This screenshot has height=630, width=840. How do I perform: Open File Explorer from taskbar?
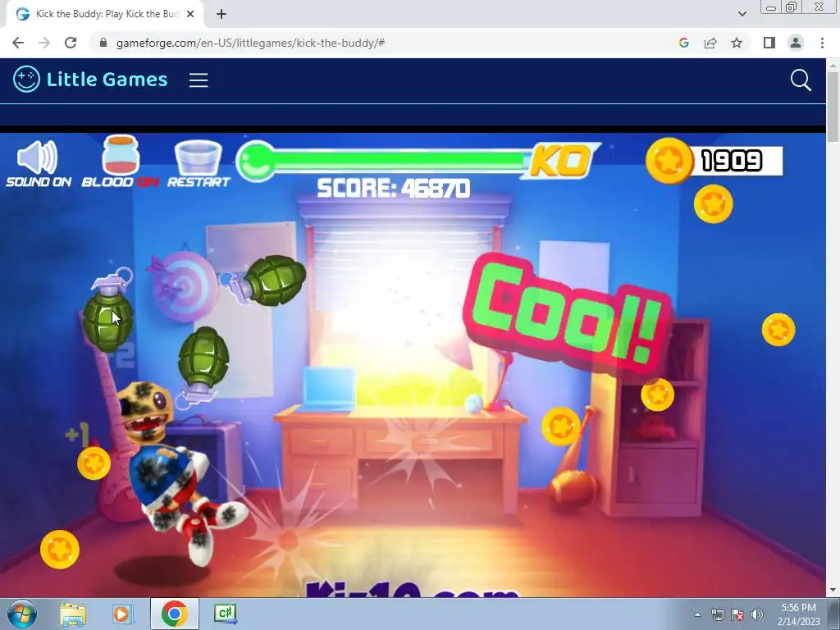click(x=73, y=614)
